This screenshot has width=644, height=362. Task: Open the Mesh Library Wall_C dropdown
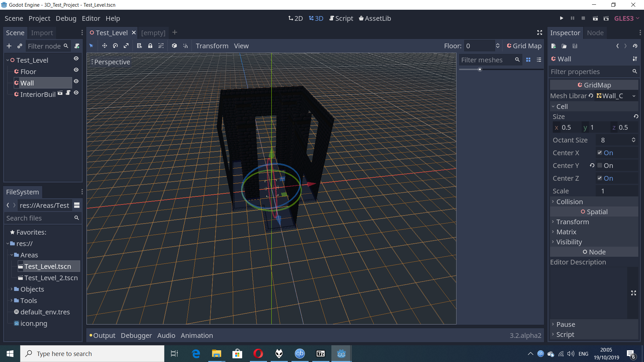634,96
